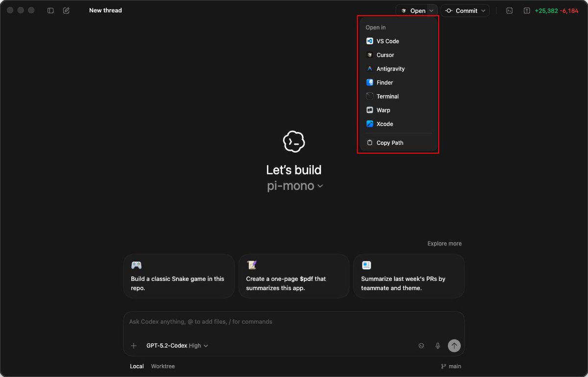The height and width of the screenshot is (377, 588).
Task: Click the clipboard icon beside Copy Path
Action: click(x=370, y=143)
